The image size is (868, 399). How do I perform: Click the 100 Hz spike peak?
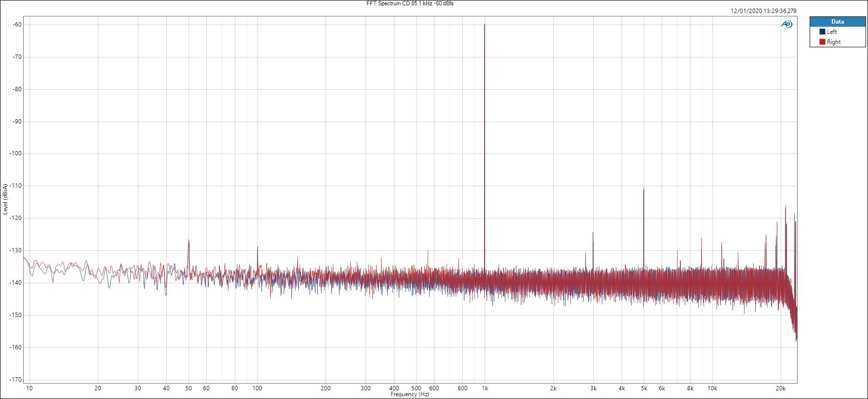[x=258, y=247]
